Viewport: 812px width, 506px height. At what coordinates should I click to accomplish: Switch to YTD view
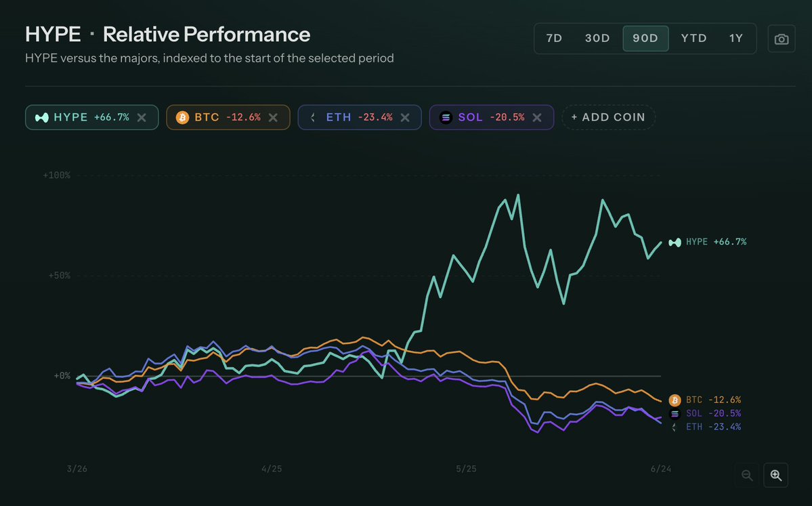click(x=694, y=39)
